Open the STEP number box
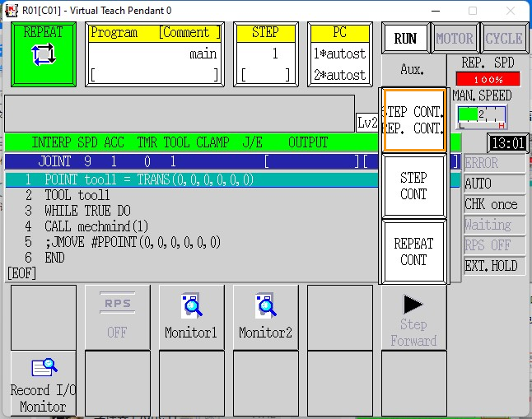 (x=265, y=54)
